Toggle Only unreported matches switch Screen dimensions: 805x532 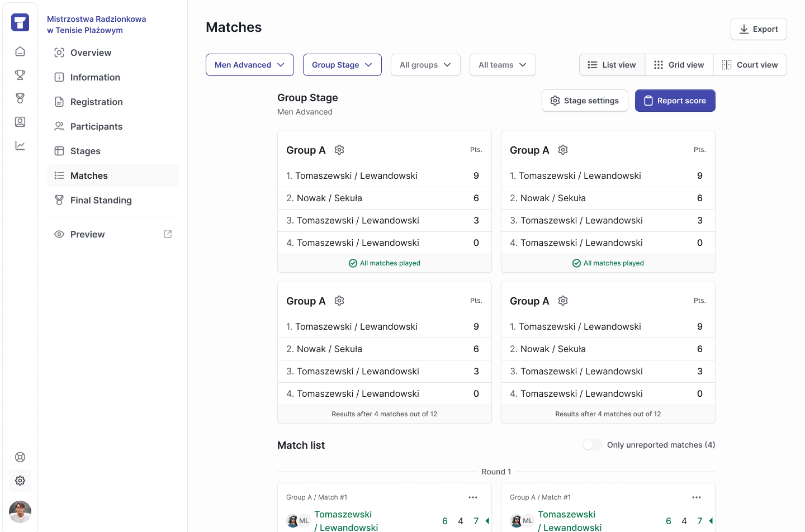[x=593, y=445]
